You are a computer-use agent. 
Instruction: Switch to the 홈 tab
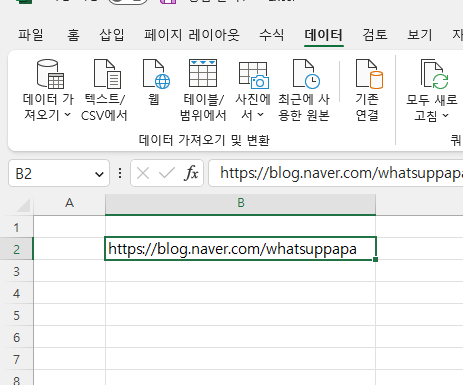[x=73, y=35]
